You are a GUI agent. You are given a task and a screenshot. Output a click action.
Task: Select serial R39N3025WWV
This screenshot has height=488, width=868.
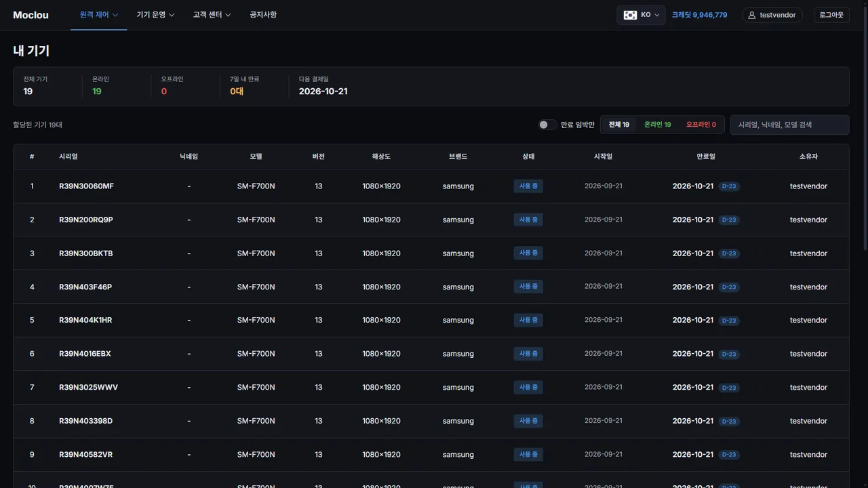(88, 388)
